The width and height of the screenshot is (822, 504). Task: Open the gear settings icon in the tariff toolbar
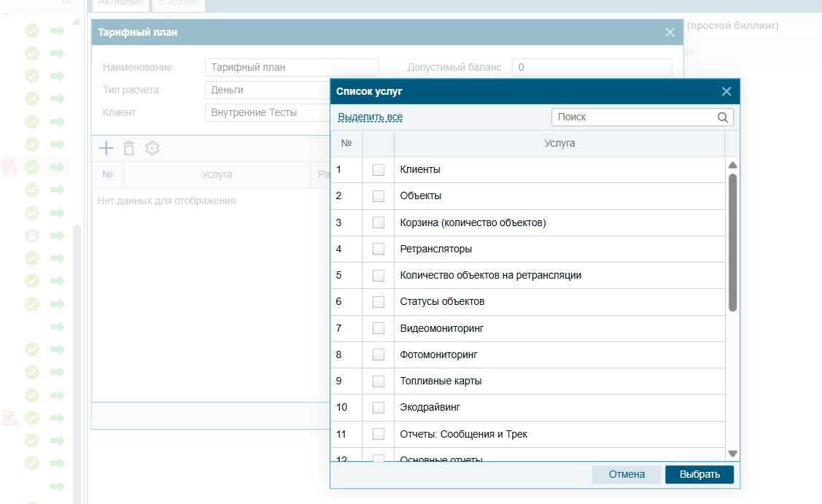click(152, 148)
